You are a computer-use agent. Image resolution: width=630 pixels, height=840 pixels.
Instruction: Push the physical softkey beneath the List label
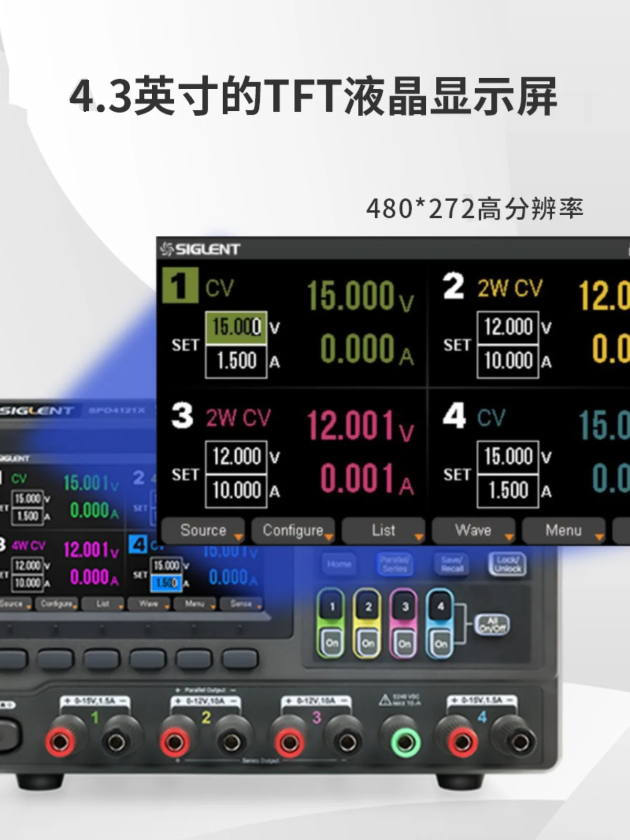coord(101,658)
